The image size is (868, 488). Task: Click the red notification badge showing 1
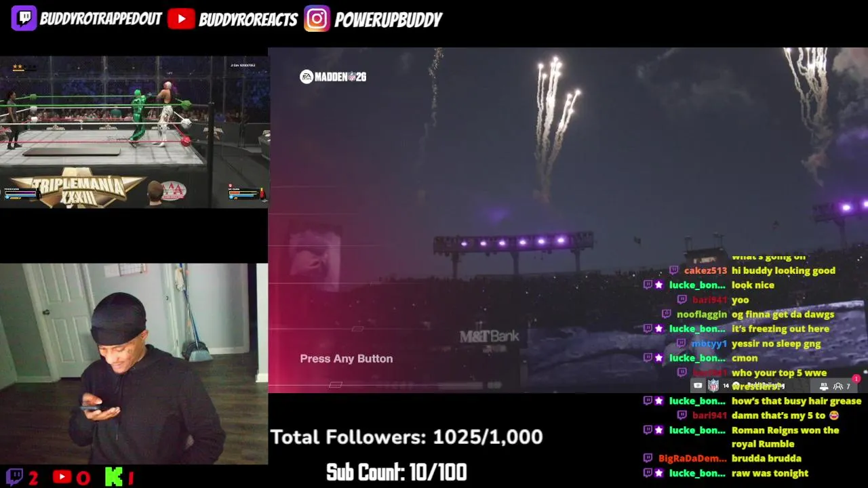pos(856,379)
